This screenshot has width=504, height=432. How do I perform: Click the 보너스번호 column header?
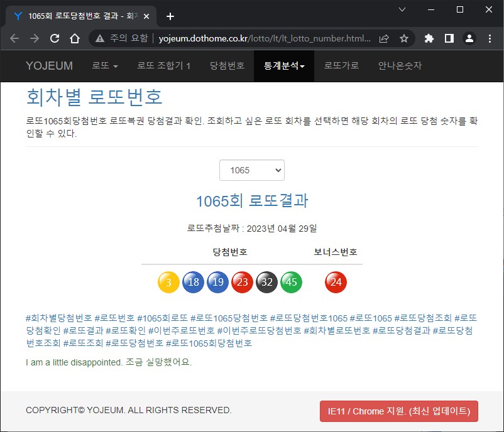click(x=336, y=252)
